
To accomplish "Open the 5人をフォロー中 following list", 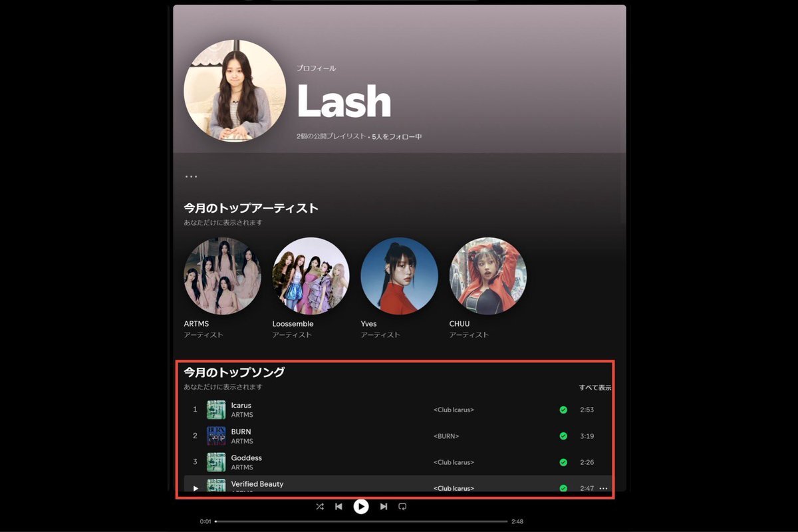I will click(x=397, y=136).
